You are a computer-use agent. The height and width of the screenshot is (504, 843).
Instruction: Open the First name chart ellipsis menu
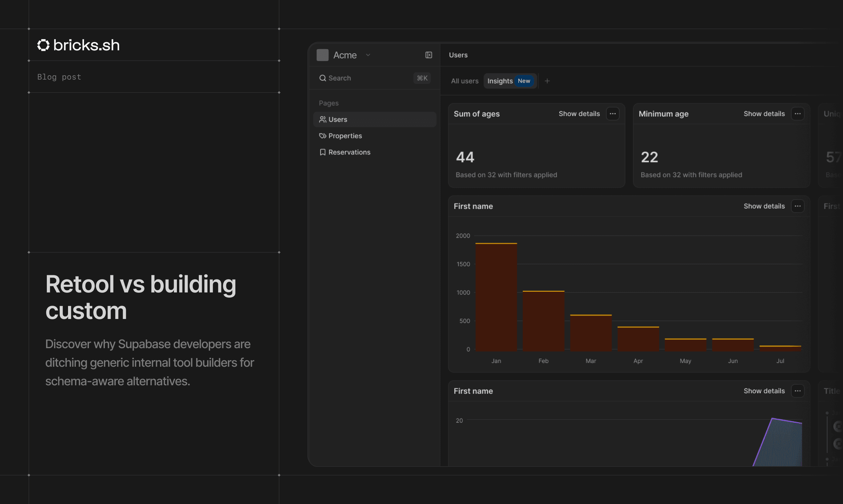798,206
